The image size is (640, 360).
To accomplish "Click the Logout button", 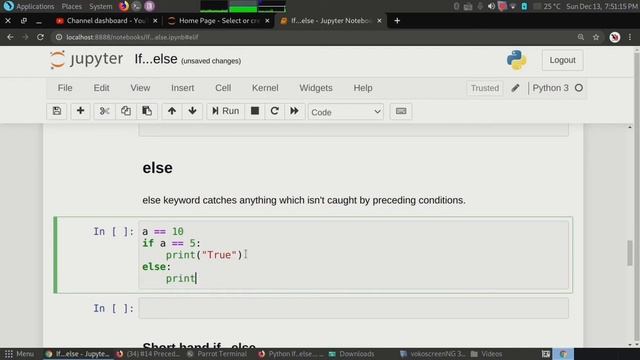I will pos(562,60).
